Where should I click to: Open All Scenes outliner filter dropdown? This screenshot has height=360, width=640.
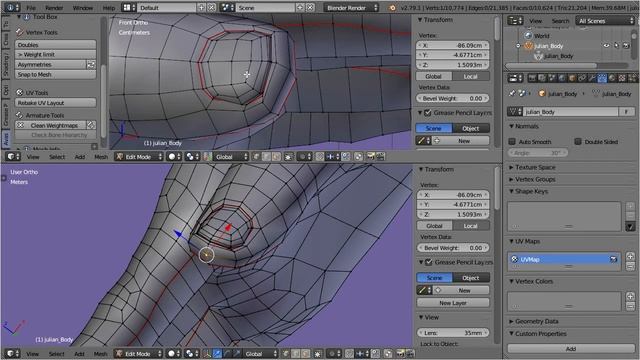[605, 21]
